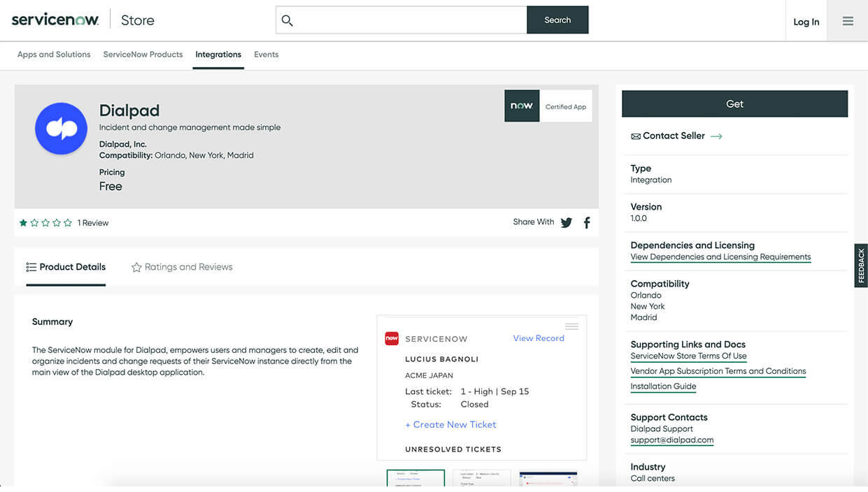Click Create New Ticket in preview

450,425
